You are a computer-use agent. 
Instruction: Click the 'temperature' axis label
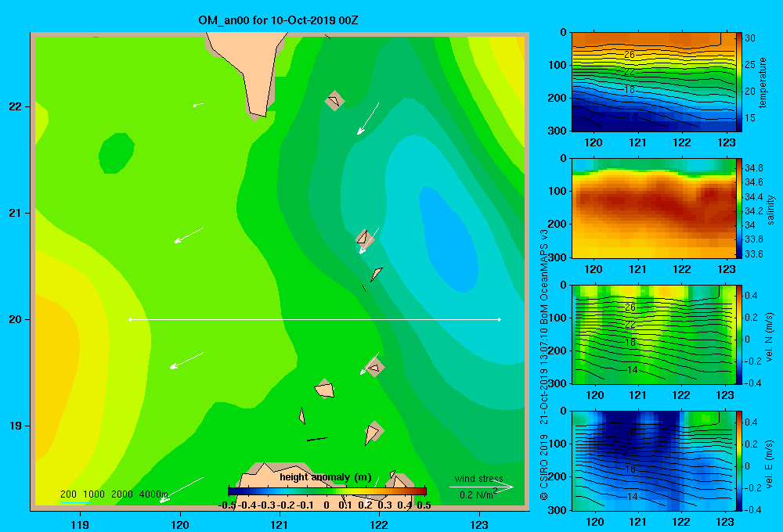[763, 82]
